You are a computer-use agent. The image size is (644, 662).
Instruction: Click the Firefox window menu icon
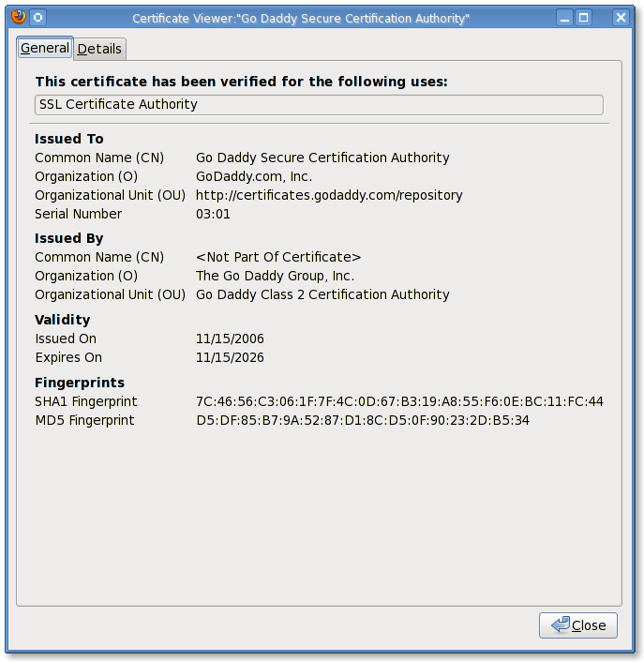(18, 17)
